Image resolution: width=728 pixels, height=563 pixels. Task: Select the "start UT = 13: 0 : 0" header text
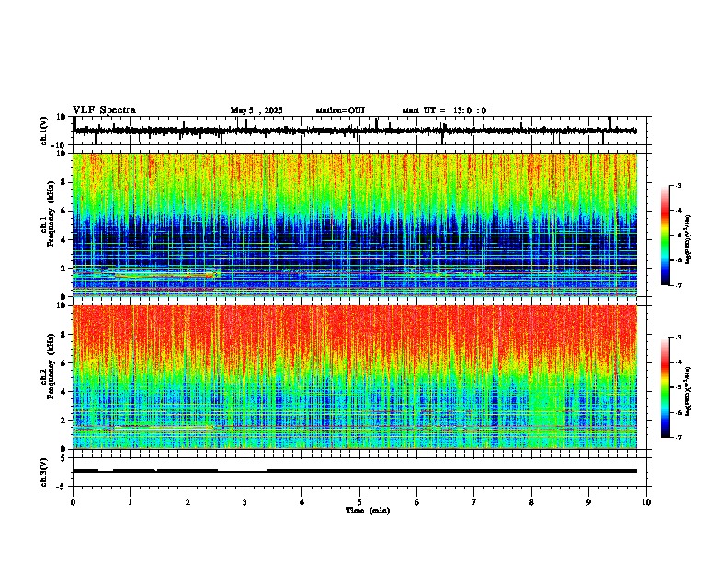click(444, 110)
